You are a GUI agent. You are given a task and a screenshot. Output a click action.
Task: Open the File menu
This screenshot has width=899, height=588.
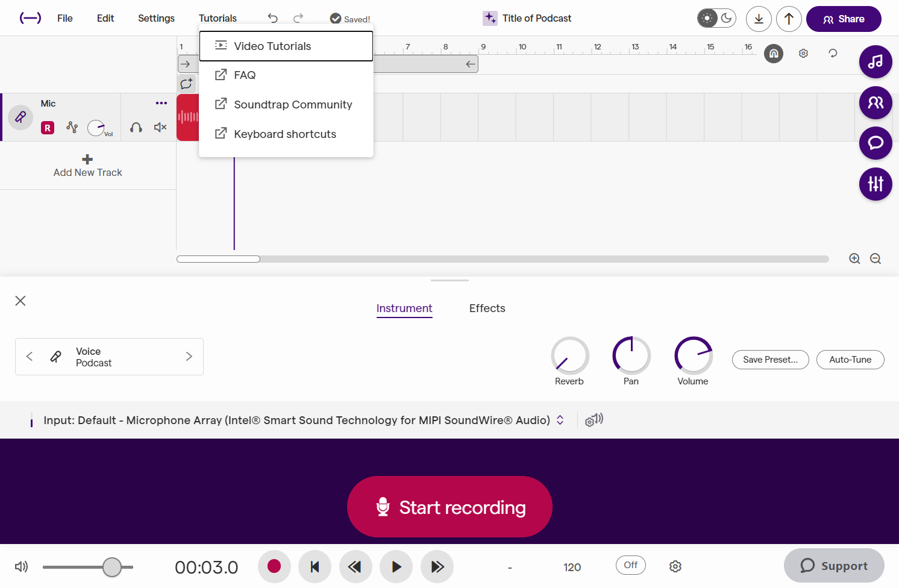coord(65,18)
